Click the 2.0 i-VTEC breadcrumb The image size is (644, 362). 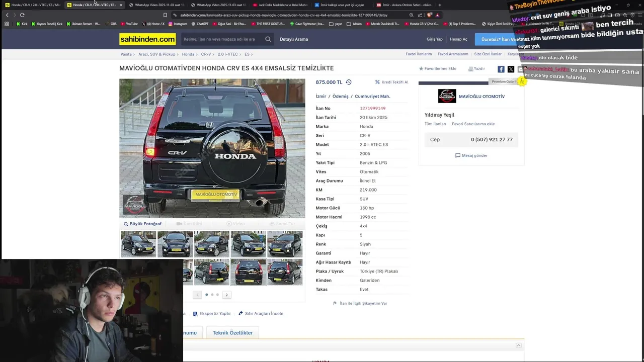pos(228,54)
